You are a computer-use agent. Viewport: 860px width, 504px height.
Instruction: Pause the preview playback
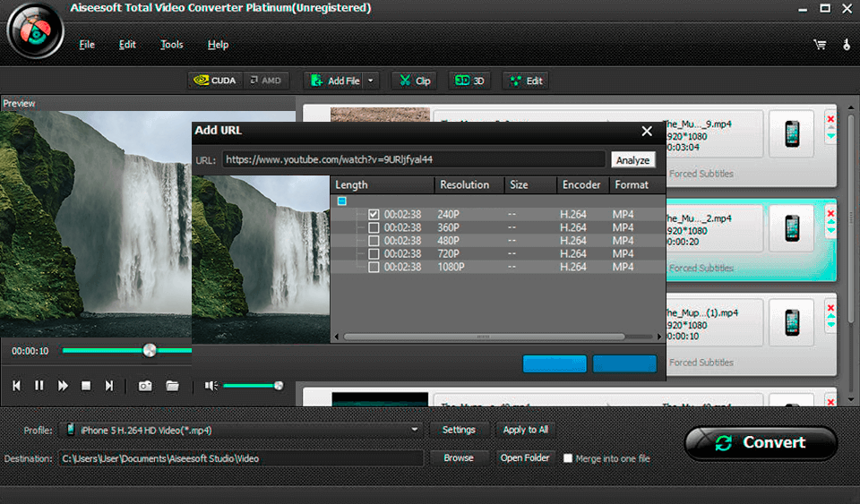[x=39, y=386]
